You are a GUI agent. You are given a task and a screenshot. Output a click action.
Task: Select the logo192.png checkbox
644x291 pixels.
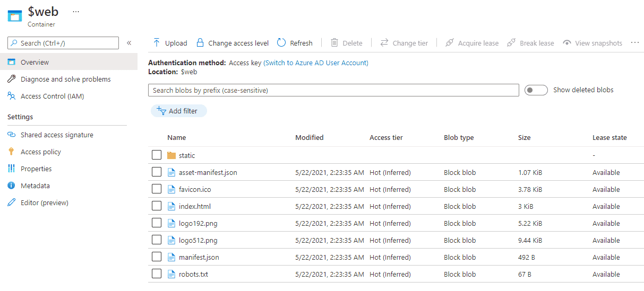click(x=157, y=223)
